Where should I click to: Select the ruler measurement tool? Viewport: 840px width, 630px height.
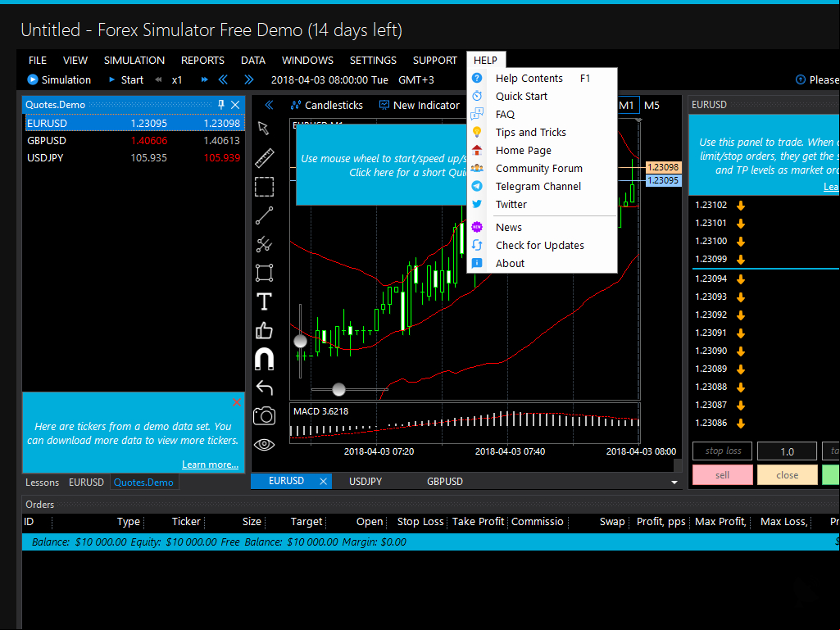[x=264, y=157]
